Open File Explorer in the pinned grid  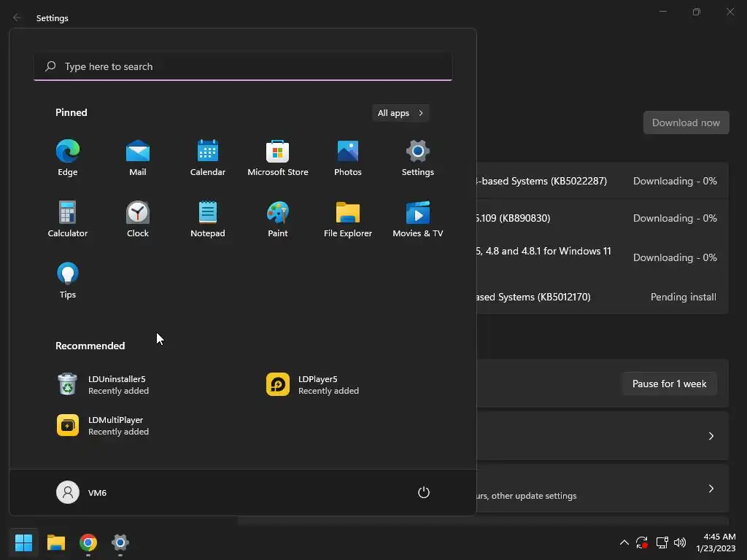(348, 219)
